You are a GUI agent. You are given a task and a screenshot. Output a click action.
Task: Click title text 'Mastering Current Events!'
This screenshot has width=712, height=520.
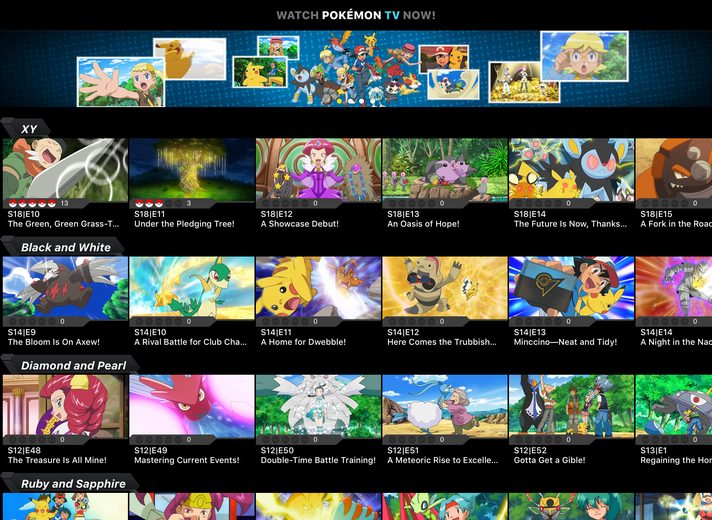pos(187,460)
